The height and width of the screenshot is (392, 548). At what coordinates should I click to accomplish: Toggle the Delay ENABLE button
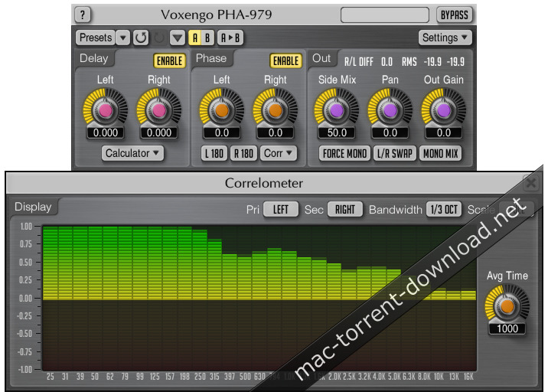pos(169,60)
